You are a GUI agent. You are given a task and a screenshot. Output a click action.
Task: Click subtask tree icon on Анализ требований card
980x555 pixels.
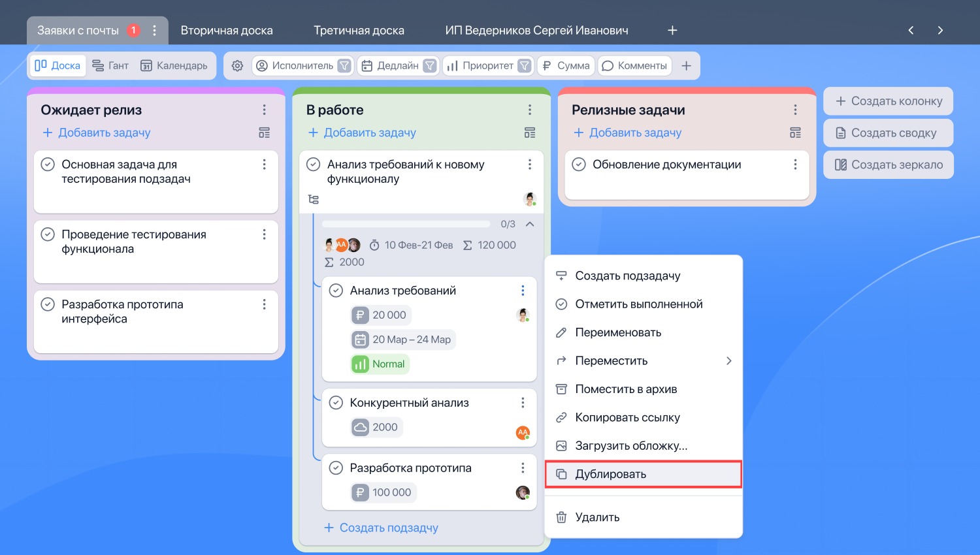(314, 199)
